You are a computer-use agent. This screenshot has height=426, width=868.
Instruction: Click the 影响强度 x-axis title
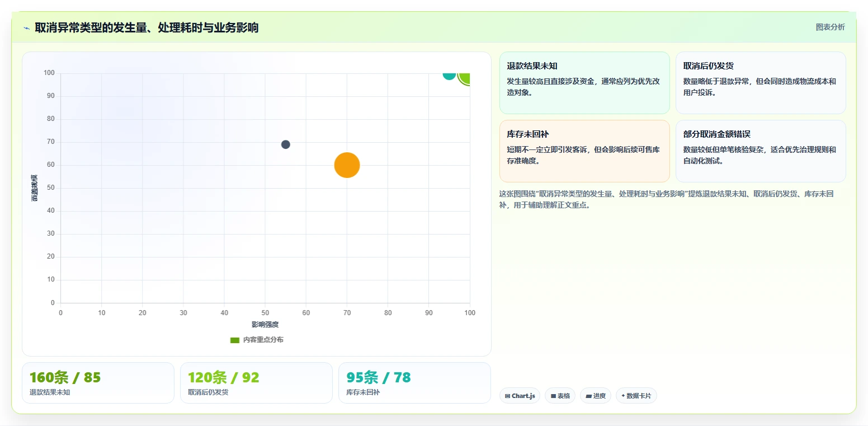(x=265, y=325)
